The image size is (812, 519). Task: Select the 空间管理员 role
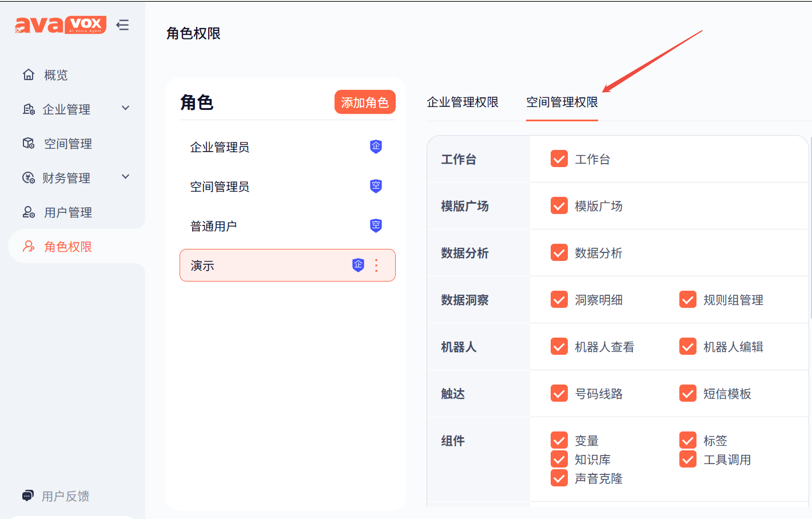[287, 187]
